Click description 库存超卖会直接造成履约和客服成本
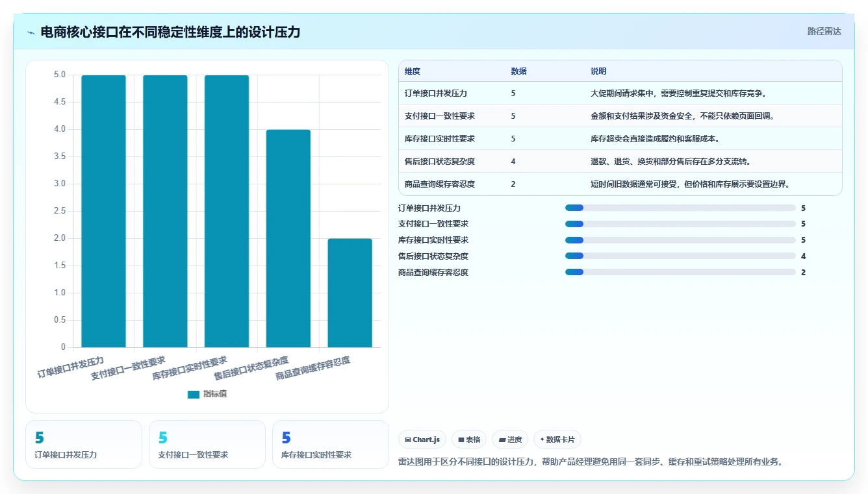Image resolution: width=868 pixels, height=494 pixels. [x=655, y=139]
